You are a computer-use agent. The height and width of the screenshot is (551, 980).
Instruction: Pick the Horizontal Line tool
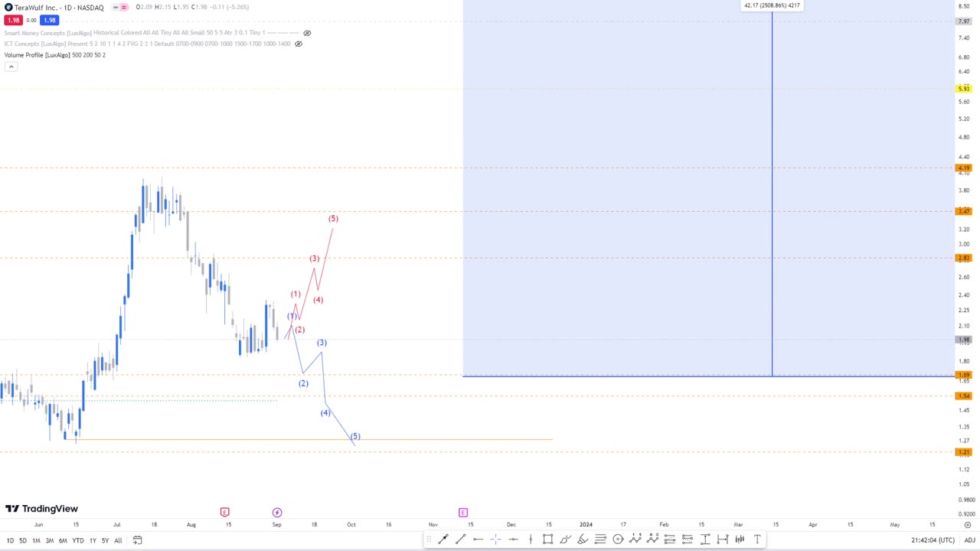click(513, 540)
